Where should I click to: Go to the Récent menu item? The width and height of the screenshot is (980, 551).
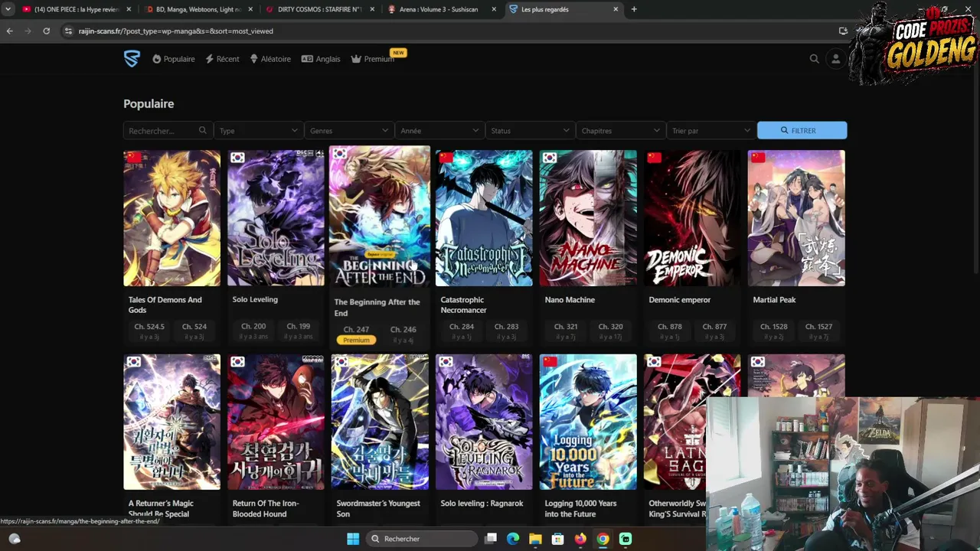(222, 59)
